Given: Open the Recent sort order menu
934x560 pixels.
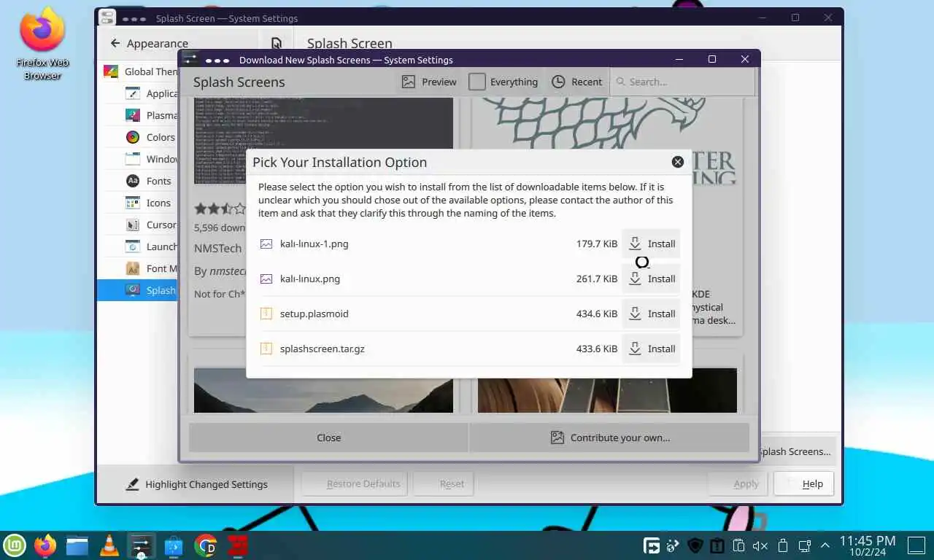Looking at the screenshot, I should (x=577, y=82).
